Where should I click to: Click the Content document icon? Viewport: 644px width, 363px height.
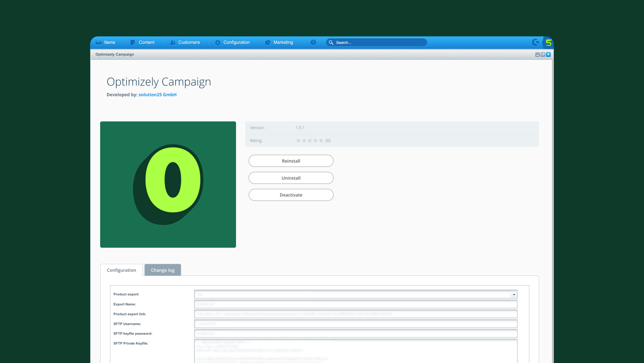(132, 43)
